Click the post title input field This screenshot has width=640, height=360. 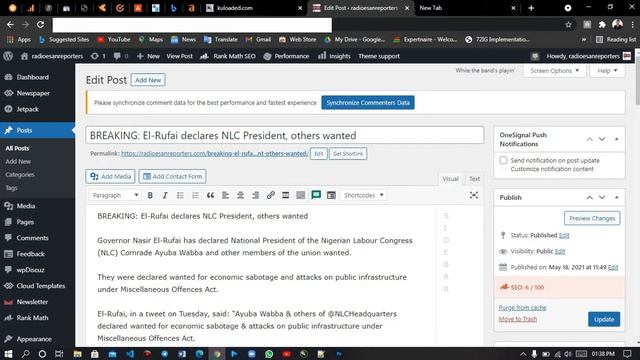(x=284, y=136)
